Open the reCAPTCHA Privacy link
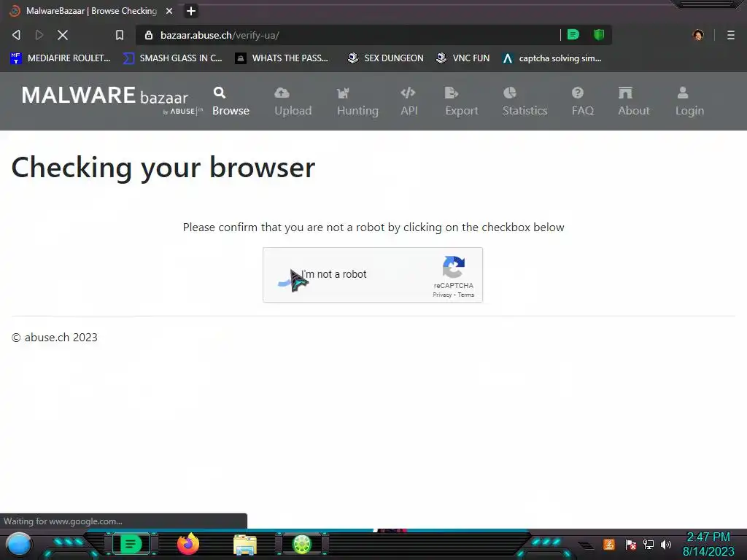This screenshot has height=560, width=747. click(x=441, y=295)
